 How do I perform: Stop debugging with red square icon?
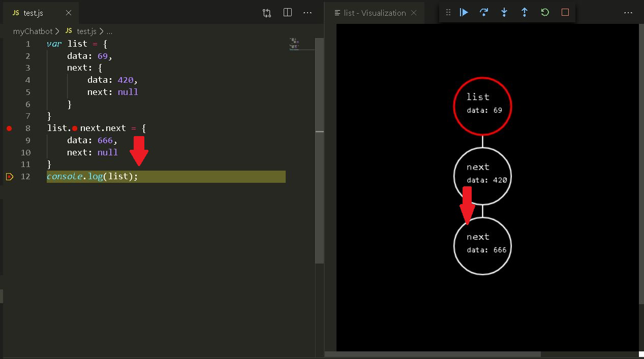pyautogui.click(x=565, y=12)
